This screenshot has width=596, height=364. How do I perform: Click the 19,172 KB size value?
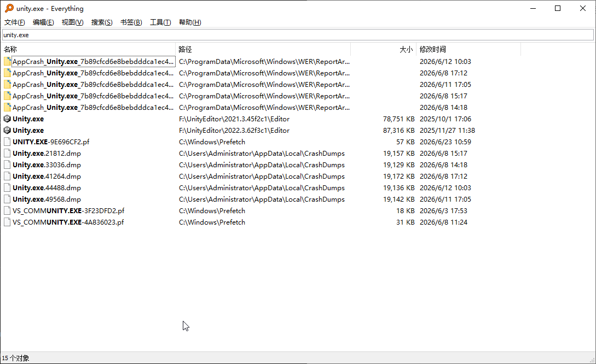click(399, 176)
